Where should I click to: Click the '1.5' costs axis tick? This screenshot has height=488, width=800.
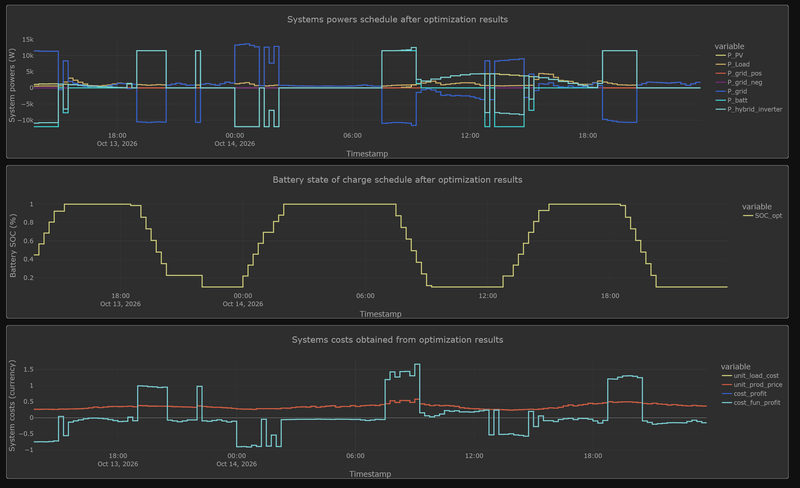click(x=29, y=370)
